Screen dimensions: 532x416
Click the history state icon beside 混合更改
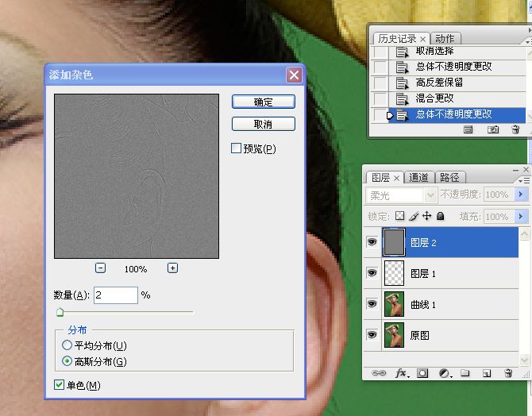pos(402,98)
